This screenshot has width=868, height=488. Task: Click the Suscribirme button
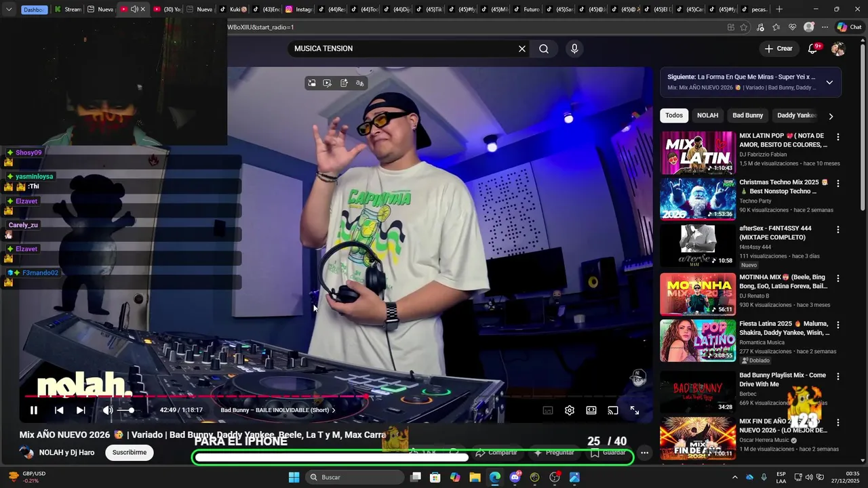click(130, 452)
